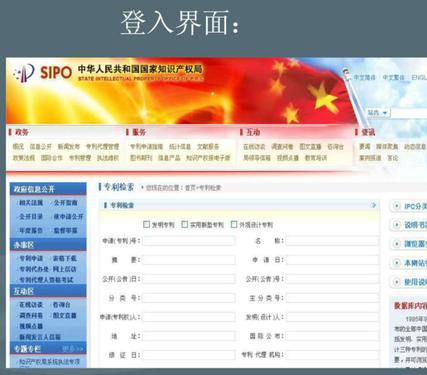The height and width of the screenshot is (375, 427).
Task: Click the SIPO logo emblem
Action: [24, 73]
